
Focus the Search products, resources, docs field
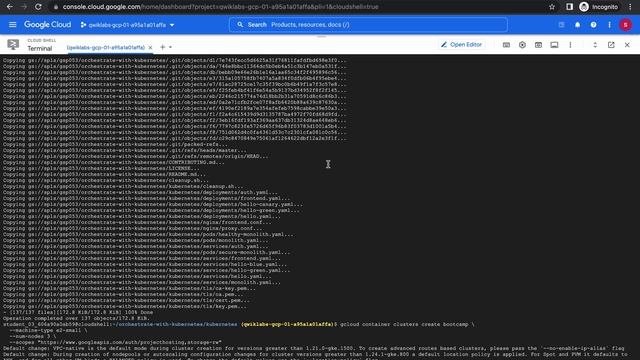coord(368,25)
